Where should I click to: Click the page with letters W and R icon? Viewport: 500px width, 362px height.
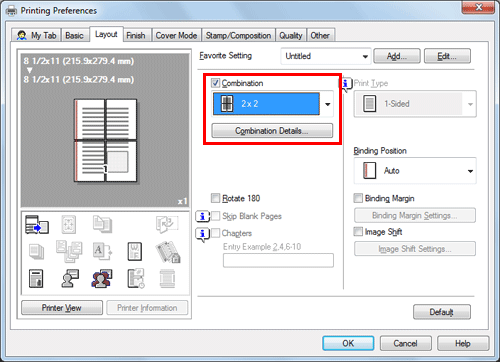(x=135, y=251)
